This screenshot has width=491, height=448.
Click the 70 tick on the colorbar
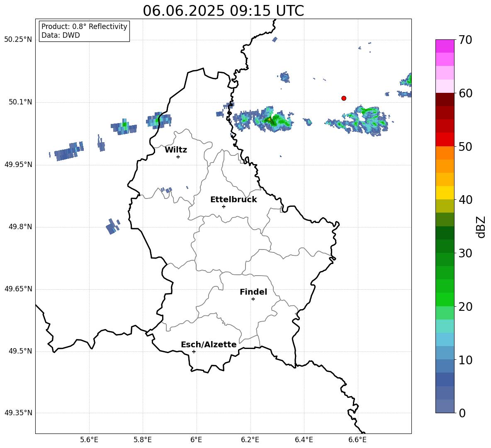pyautogui.click(x=465, y=40)
